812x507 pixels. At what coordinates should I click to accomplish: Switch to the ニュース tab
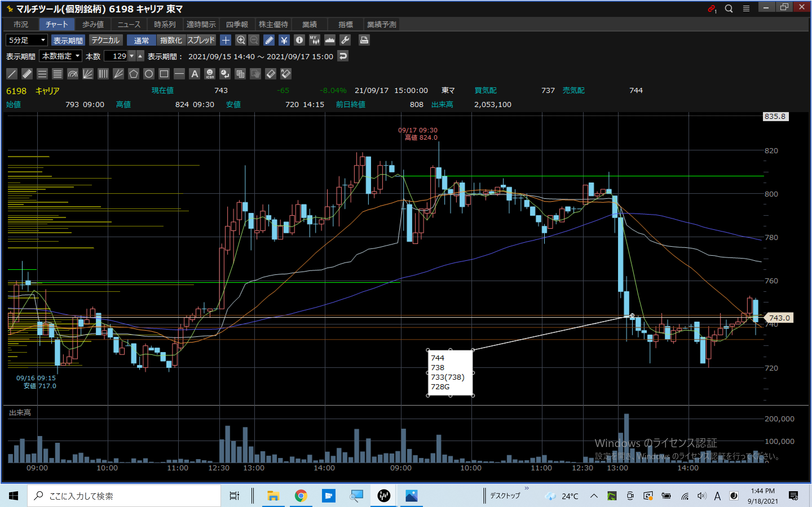click(x=129, y=25)
